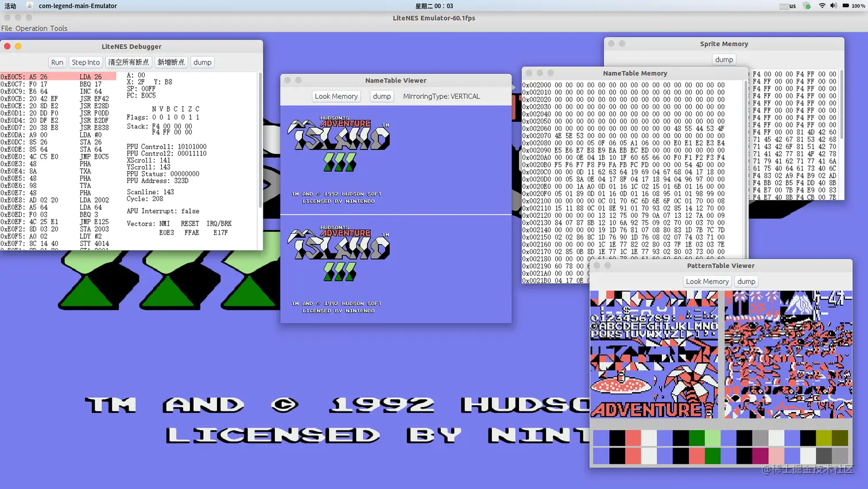Pick the dark olive palette swatch
Viewport: 868px width, 489px height.
(840, 438)
